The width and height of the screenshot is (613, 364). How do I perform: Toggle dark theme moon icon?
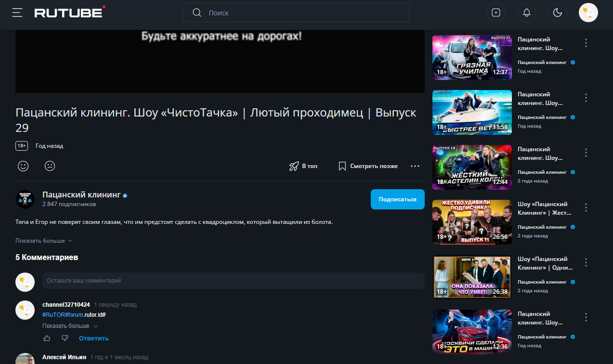click(x=558, y=13)
